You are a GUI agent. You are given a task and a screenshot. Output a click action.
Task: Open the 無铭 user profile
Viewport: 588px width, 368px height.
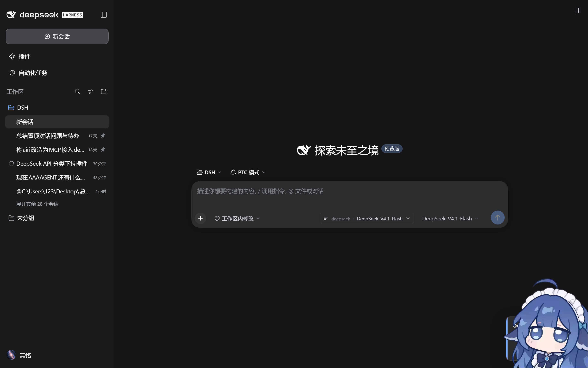pyautogui.click(x=25, y=355)
